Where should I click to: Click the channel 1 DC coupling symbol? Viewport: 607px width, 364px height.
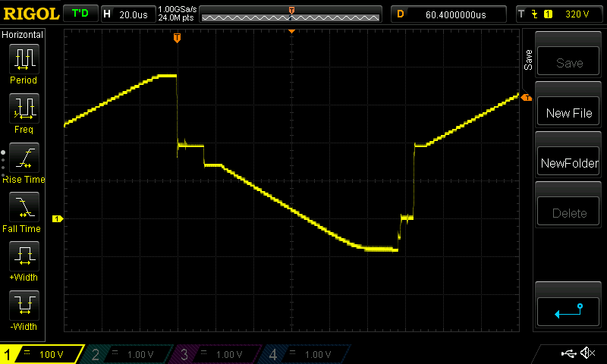point(27,352)
